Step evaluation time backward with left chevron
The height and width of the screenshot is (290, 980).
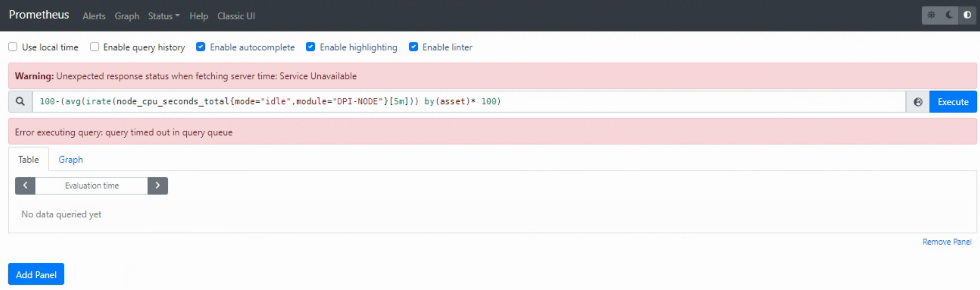point(25,186)
